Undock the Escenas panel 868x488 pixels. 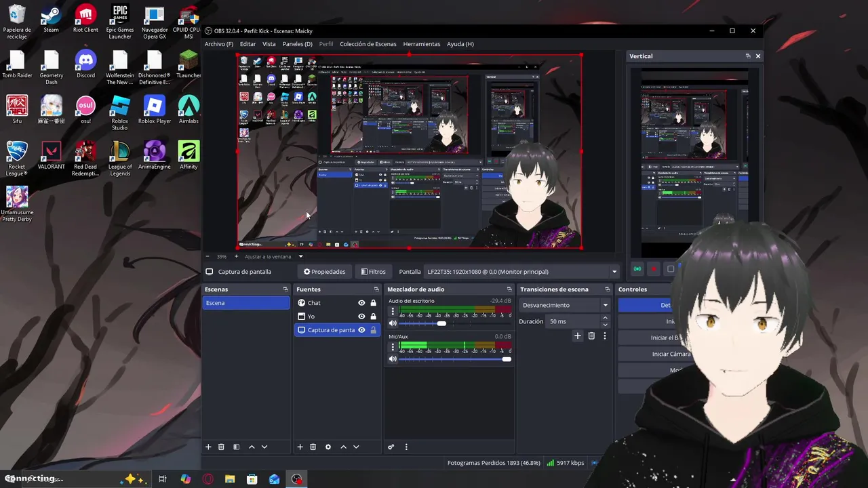pos(285,289)
